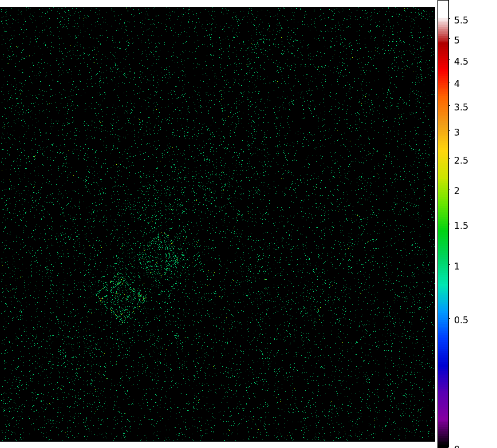Click the red band of the colorbar

(x=443, y=63)
